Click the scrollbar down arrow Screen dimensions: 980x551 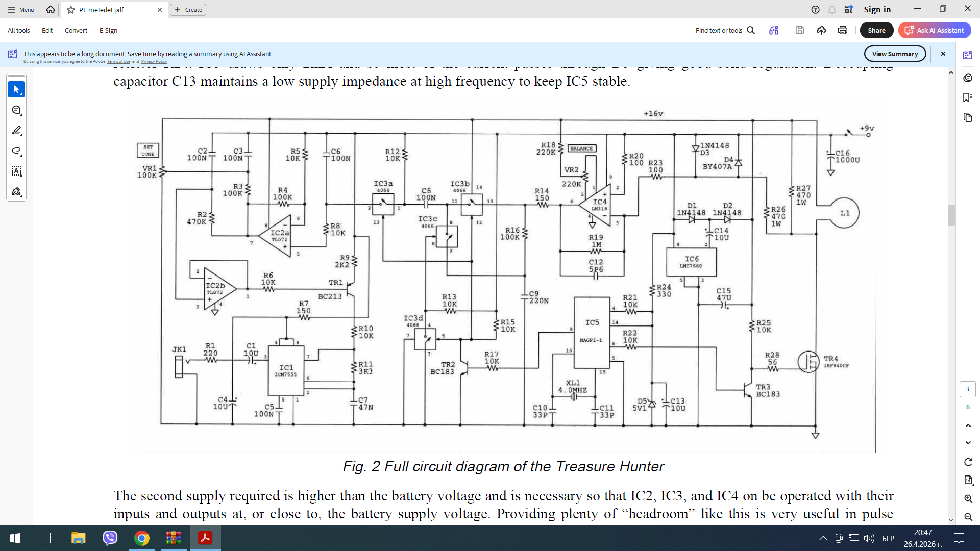point(951,520)
